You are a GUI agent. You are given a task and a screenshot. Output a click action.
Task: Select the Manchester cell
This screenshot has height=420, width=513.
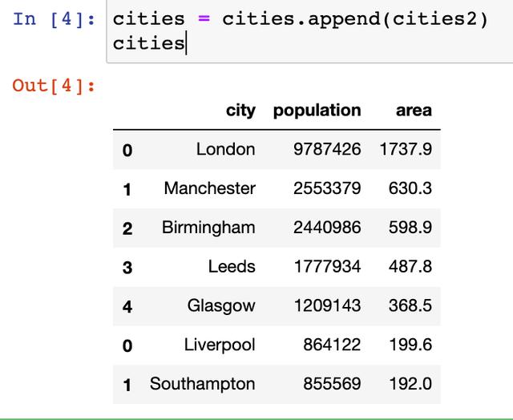pyautogui.click(x=210, y=188)
